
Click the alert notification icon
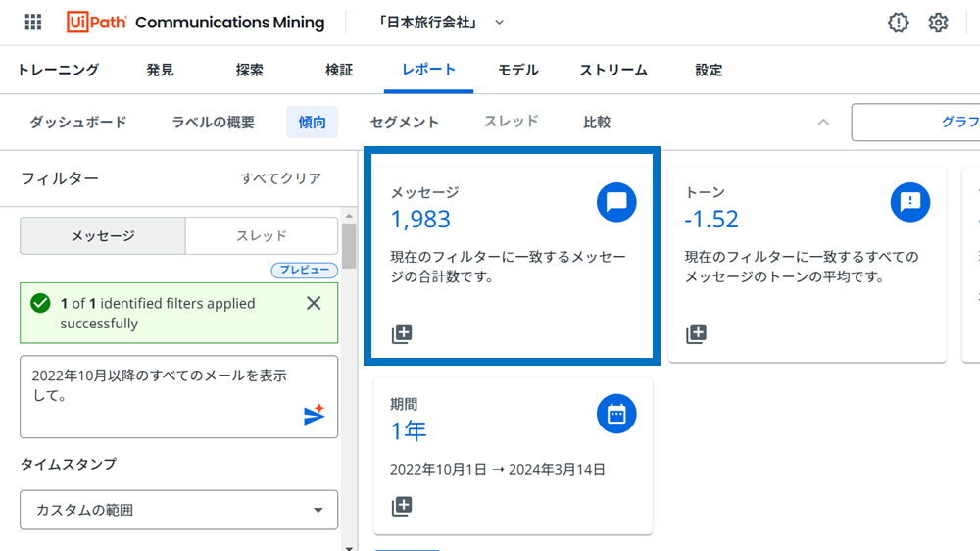click(x=898, y=23)
